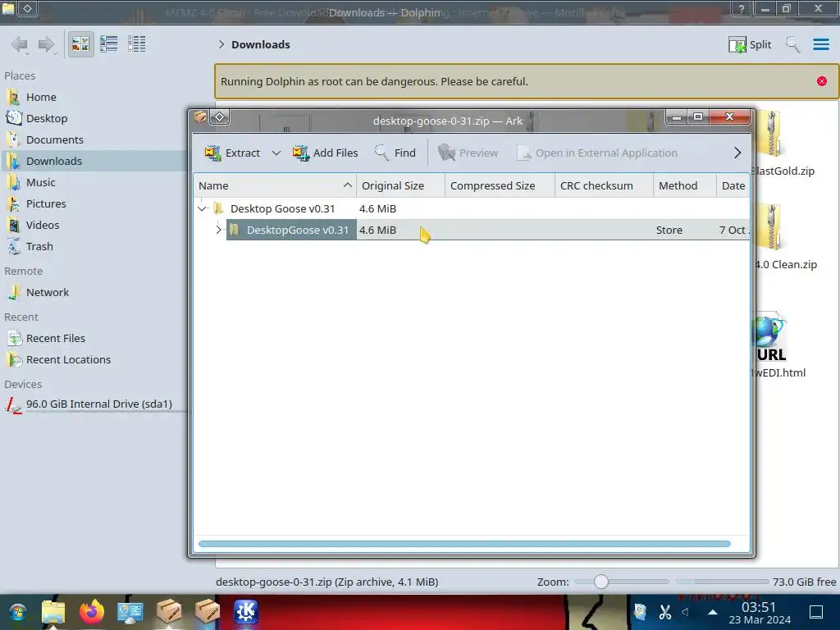Click Ark horizontal scrollbar
Viewport: 840px width, 630px height.
[464, 544]
